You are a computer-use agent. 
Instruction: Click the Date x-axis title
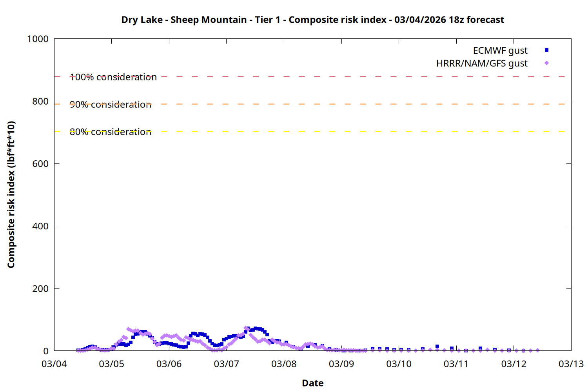[x=312, y=383]
